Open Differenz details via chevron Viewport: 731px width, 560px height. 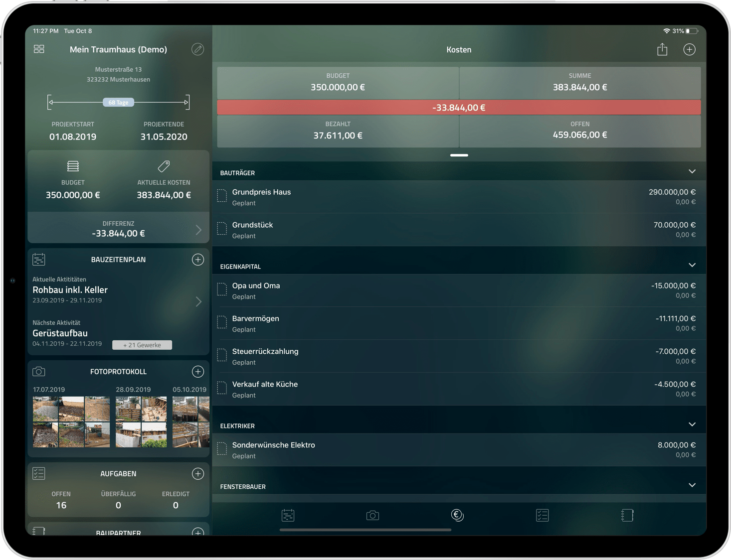(198, 230)
